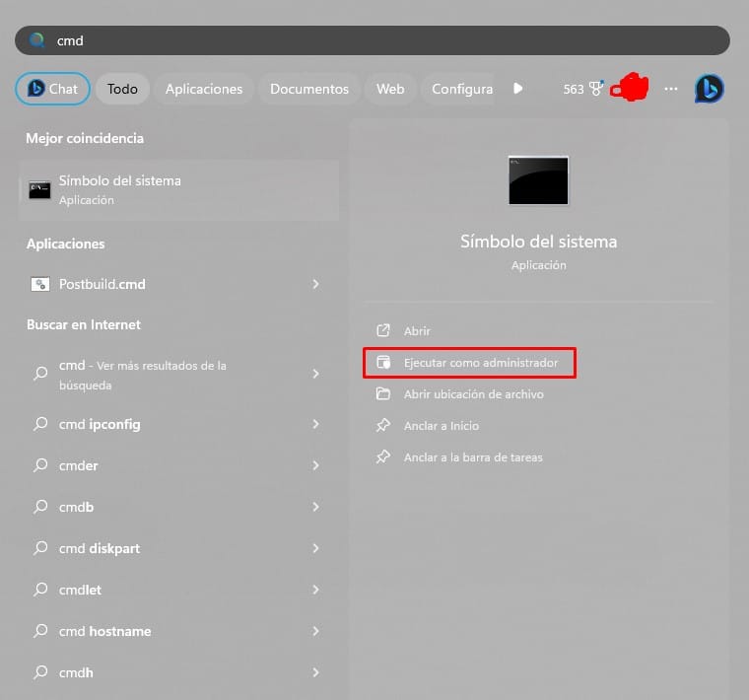Viewport: 749px width, 700px height.
Task: Click search icon beside cmdlet
Action: (x=40, y=590)
